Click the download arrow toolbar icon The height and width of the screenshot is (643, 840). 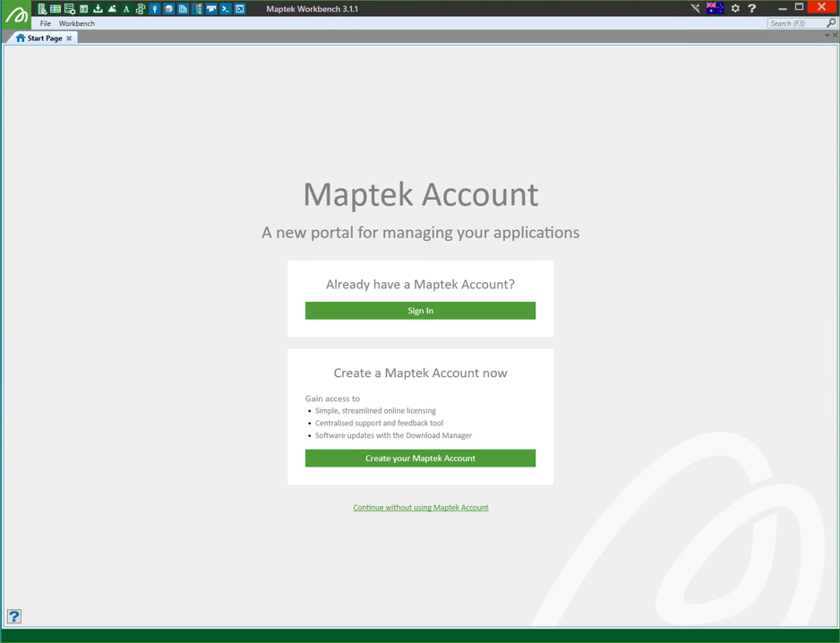pyautogui.click(x=98, y=9)
